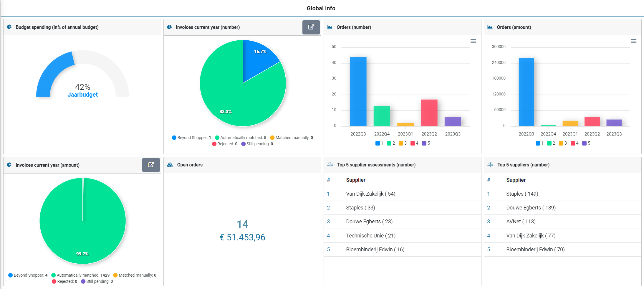Open Invoices current year (number) in new window

click(311, 27)
